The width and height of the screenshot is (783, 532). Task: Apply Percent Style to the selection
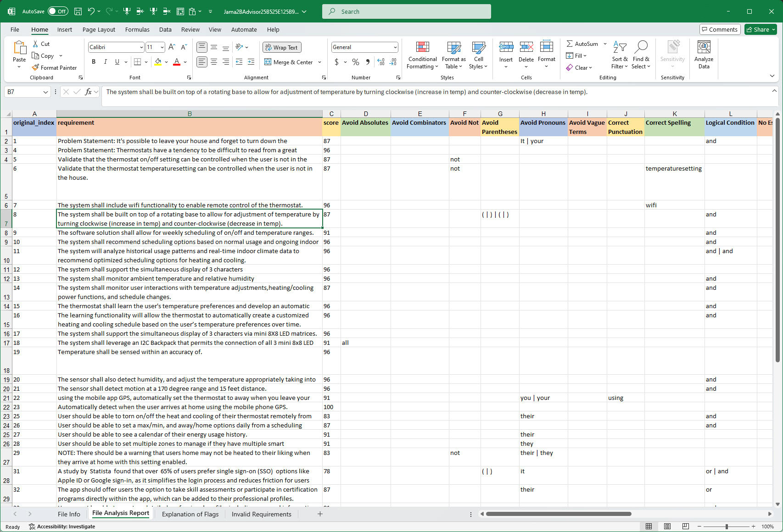(355, 61)
